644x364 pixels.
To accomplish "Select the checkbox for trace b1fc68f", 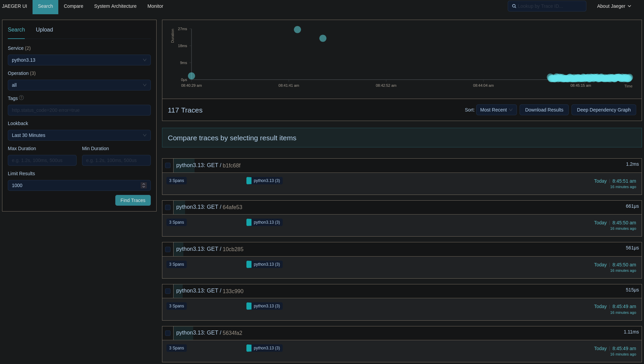I will click(168, 165).
